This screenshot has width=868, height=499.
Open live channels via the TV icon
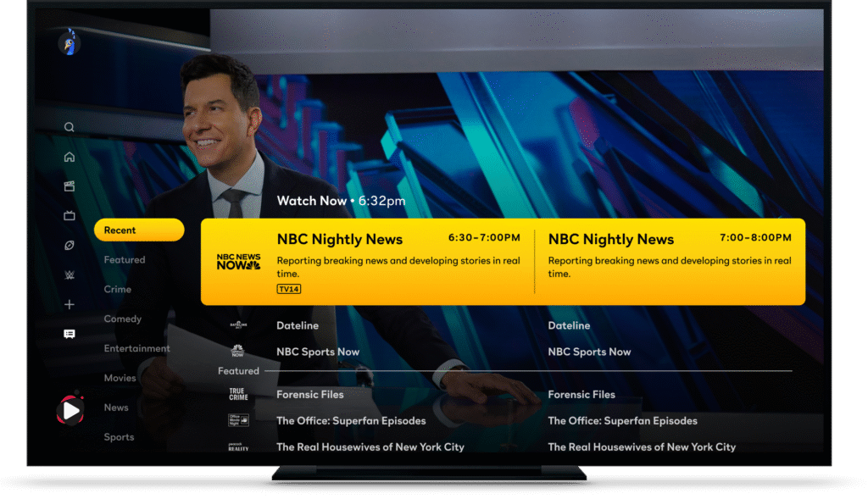[69, 215]
